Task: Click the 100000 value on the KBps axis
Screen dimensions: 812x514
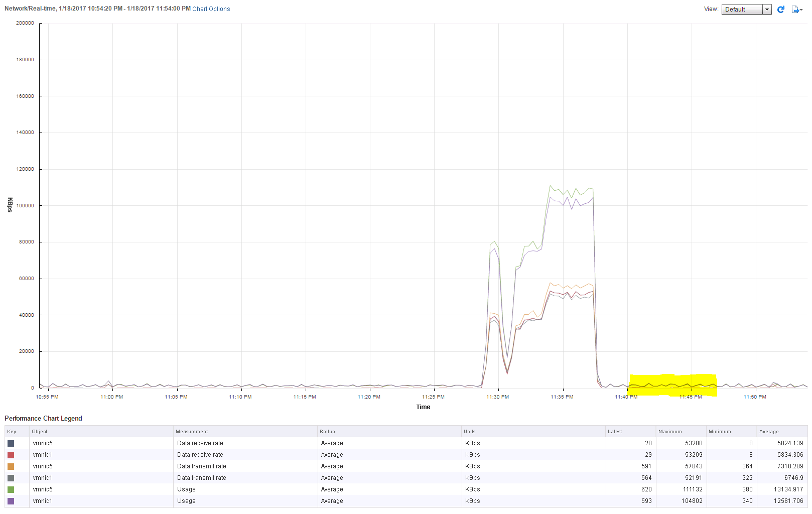Action: point(25,206)
